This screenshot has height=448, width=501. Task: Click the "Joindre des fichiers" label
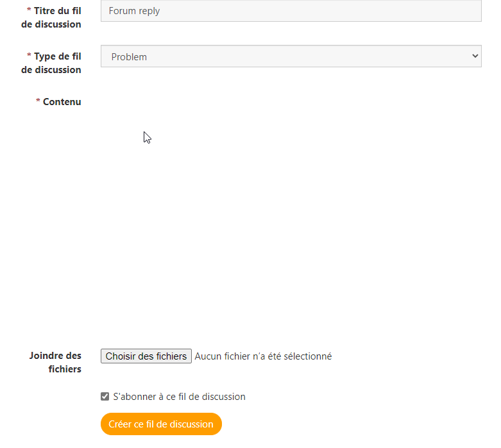(56, 362)
